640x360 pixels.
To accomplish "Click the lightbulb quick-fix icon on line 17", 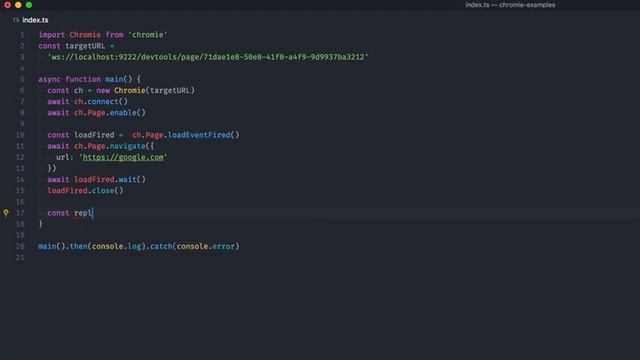I will [x=6, y=213].
